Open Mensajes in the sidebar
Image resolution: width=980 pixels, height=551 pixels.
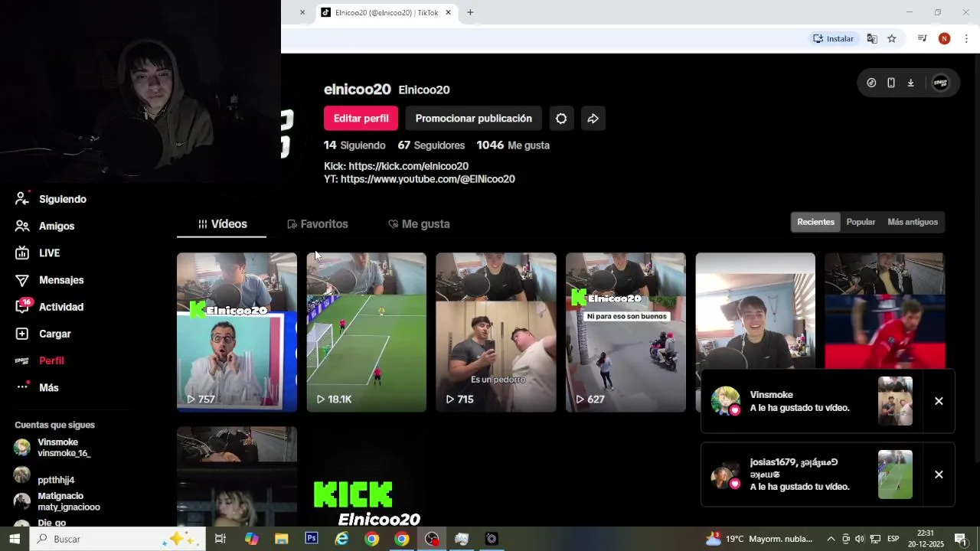pyautogui.click(x=49, y=280)
